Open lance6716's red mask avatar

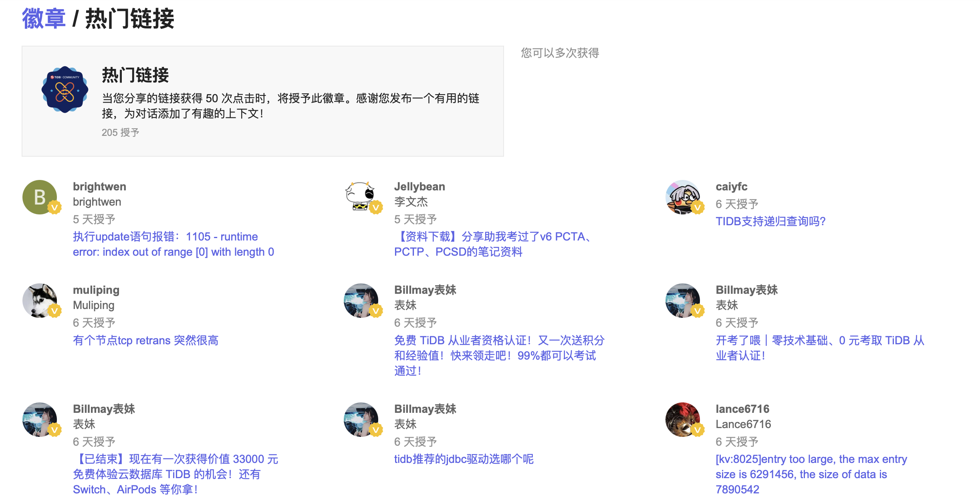[x=683, y=419]
